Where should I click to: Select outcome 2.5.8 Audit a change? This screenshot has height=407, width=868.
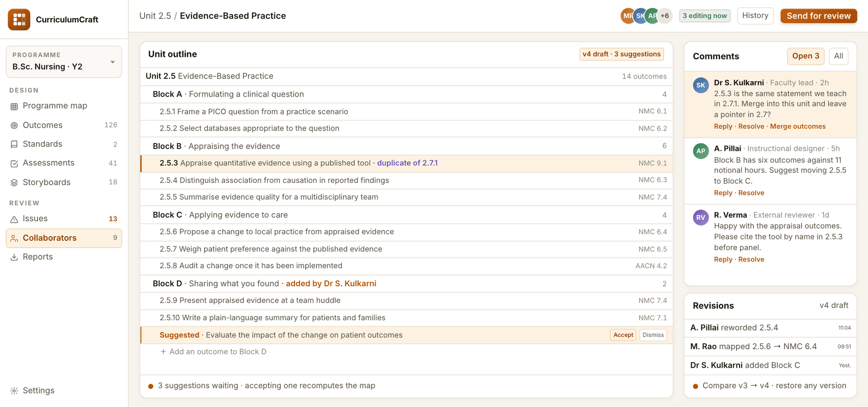tap(406, 266)
